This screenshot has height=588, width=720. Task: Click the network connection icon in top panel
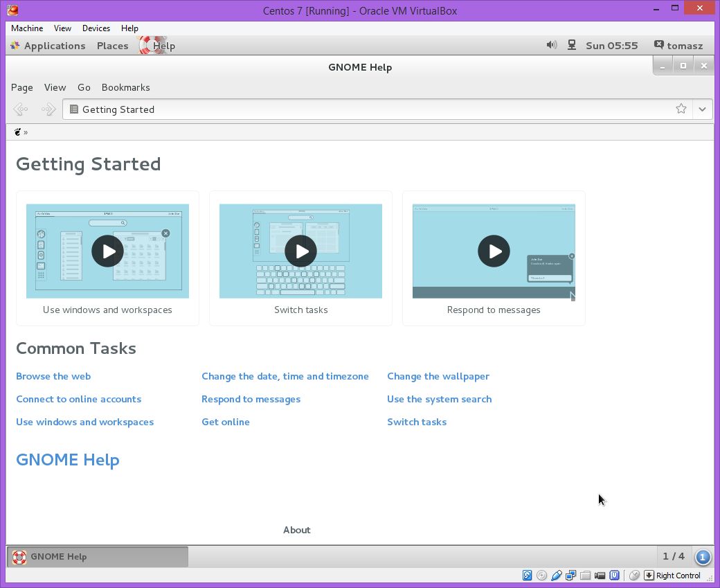tap(572, 45)
